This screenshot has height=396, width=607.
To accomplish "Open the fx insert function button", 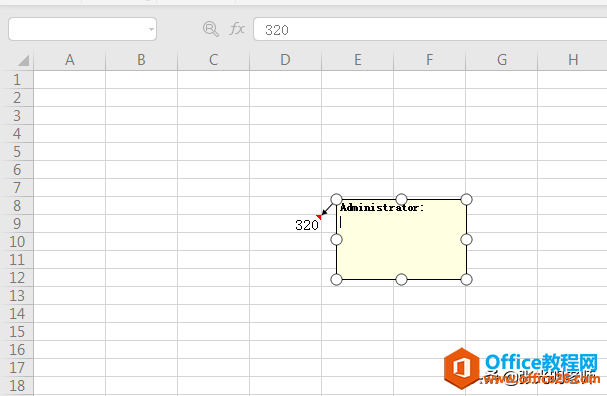I will click(x=237, y=29).
